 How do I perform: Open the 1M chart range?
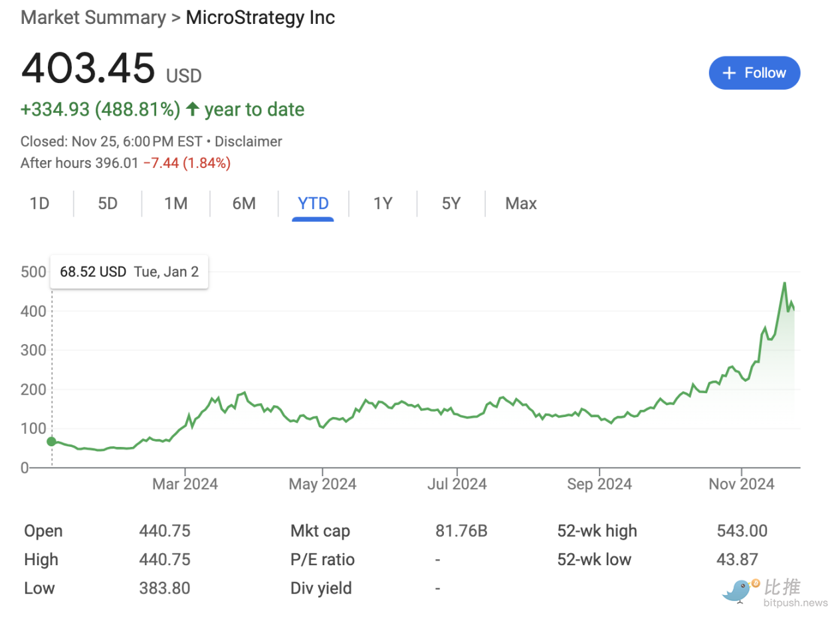pos(175,203)
